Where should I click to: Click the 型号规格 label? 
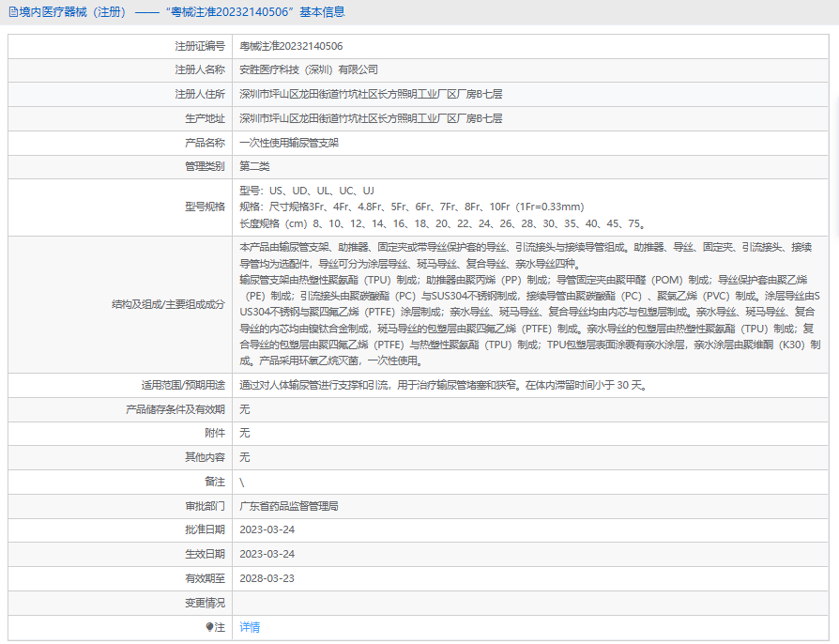[x=205, y=207]
